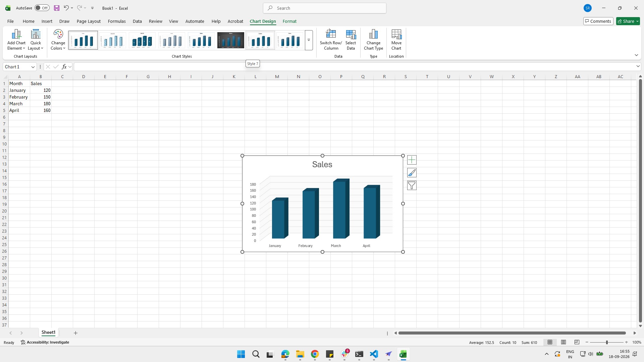644x362 pixels.
Task: Expand the formula bar
Action: 638,66
